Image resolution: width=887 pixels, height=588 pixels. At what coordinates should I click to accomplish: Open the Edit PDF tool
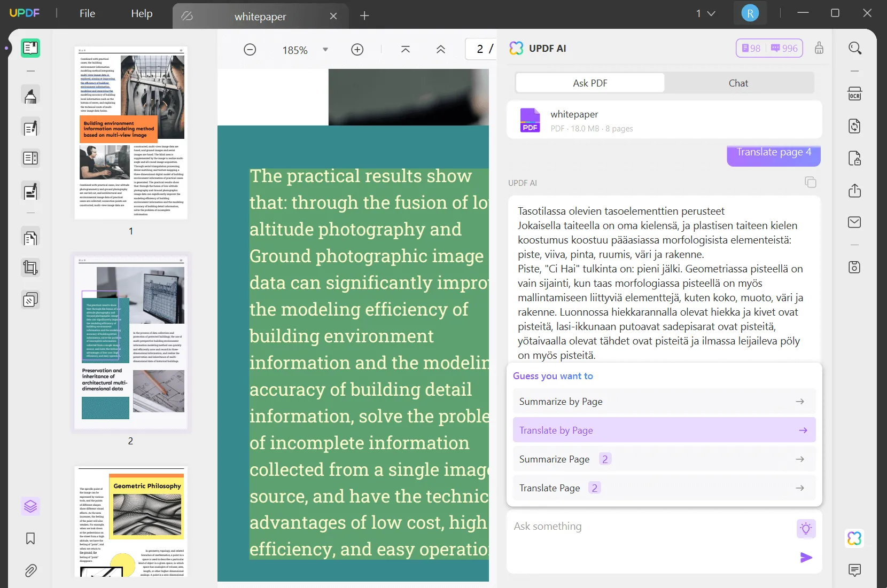[x=30, y=128]
